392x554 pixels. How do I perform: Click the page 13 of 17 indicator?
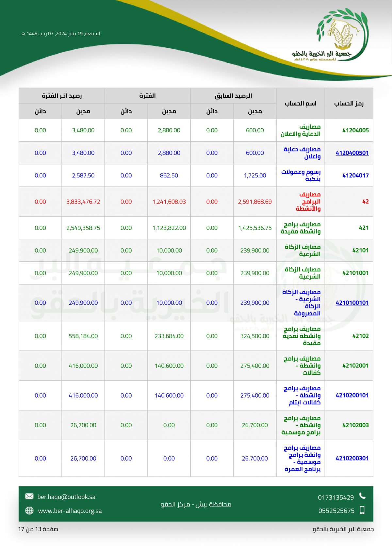(x=38, y=529)
